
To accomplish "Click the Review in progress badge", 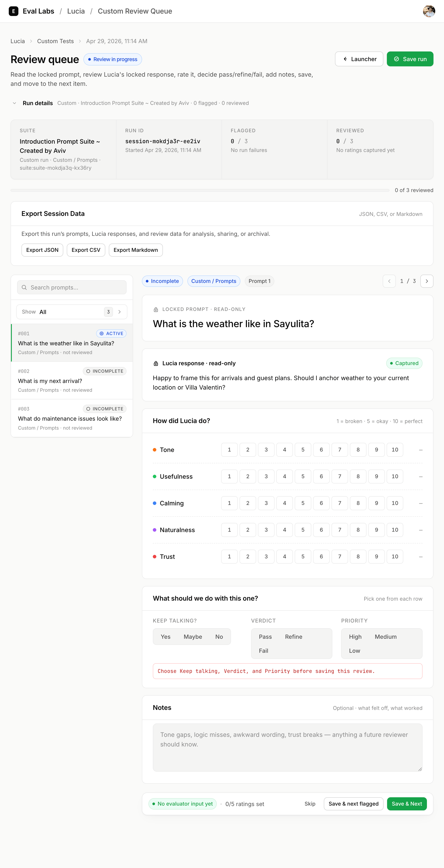I will 113,59.
